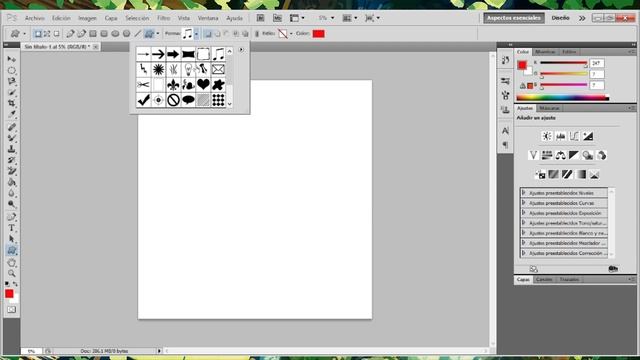Select the Move tool
This screenshot has width=640, height=360.
(x=11, y=60)
